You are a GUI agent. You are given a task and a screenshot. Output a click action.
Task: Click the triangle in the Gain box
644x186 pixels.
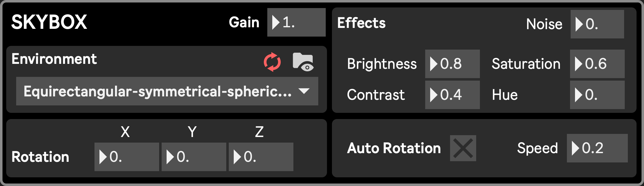coord(276,22)
